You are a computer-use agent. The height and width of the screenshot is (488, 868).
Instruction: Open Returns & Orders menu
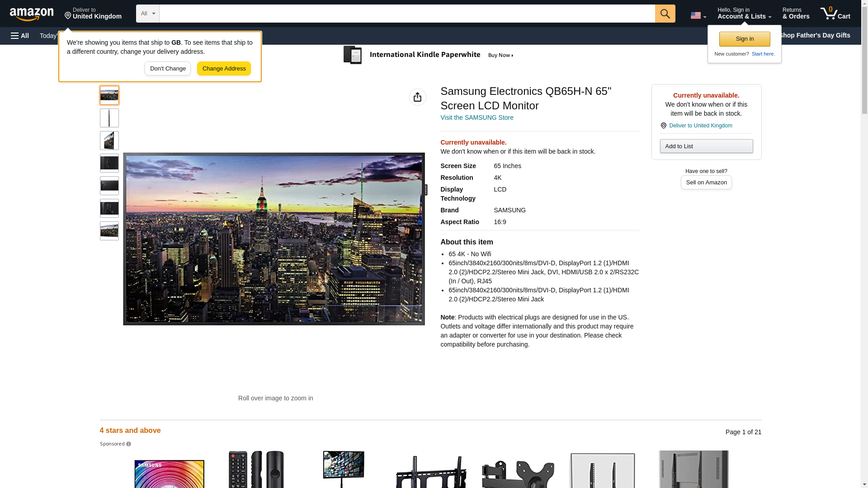click(x=796, y=14)
